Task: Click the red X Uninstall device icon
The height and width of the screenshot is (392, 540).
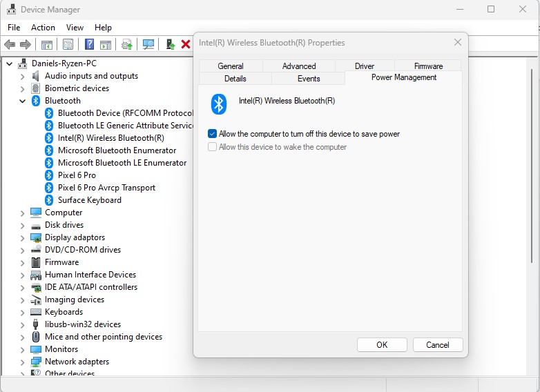Action: pyautogui.click(x=186, y=44)
